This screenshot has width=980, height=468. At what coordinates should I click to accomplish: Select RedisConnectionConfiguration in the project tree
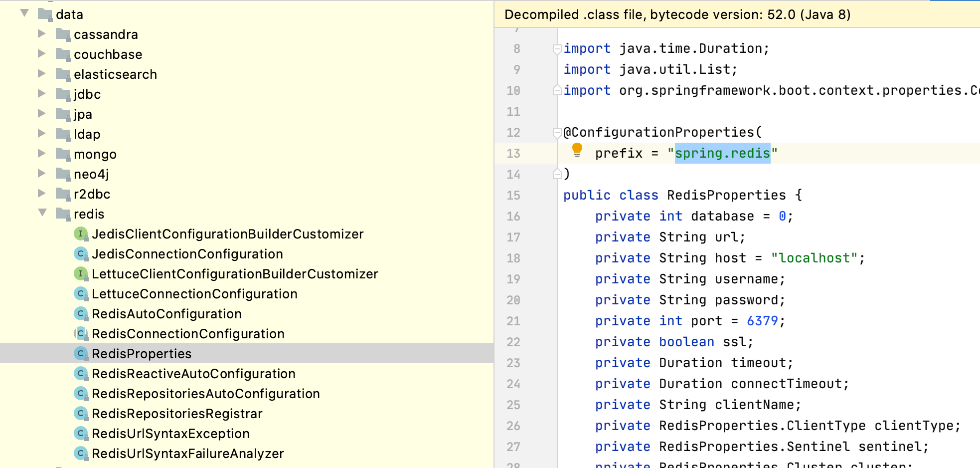point(188,334)
